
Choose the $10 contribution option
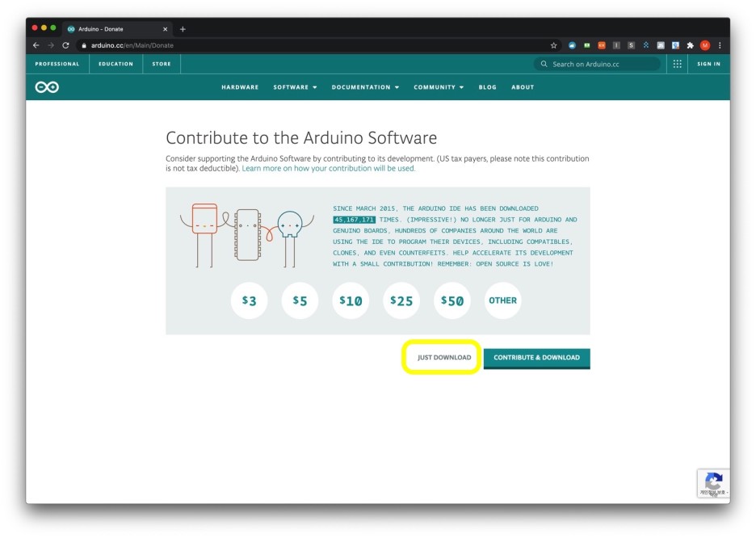click(x=351, y=301)
